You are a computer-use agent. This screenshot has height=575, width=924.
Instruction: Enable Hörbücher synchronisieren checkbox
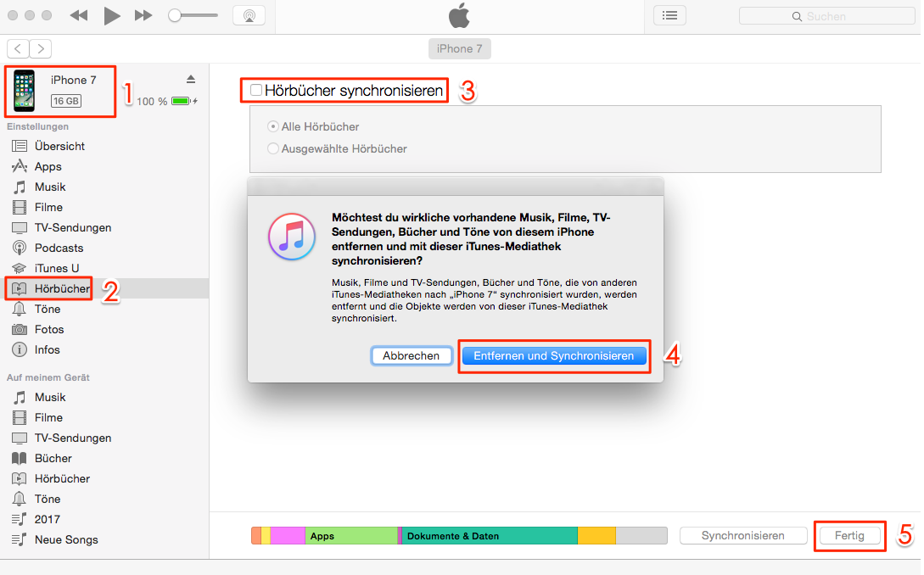[255, 90]
